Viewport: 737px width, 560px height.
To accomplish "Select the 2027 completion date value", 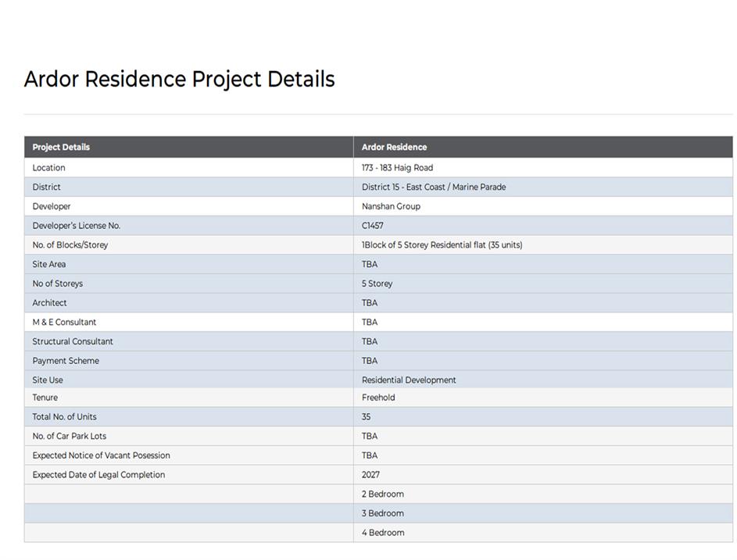I will [370, 475].
